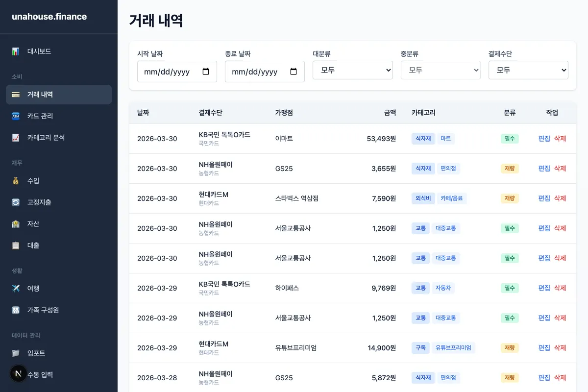The width and height of the screenshot is (588, 392).
Task: Click the clipboard icon for 대출
Action: click(x=17, y=245)
